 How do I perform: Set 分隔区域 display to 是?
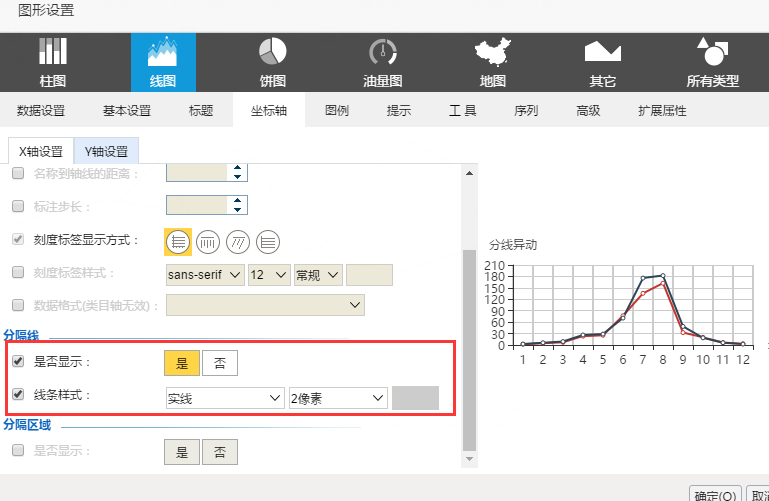[x=182, y=452]
